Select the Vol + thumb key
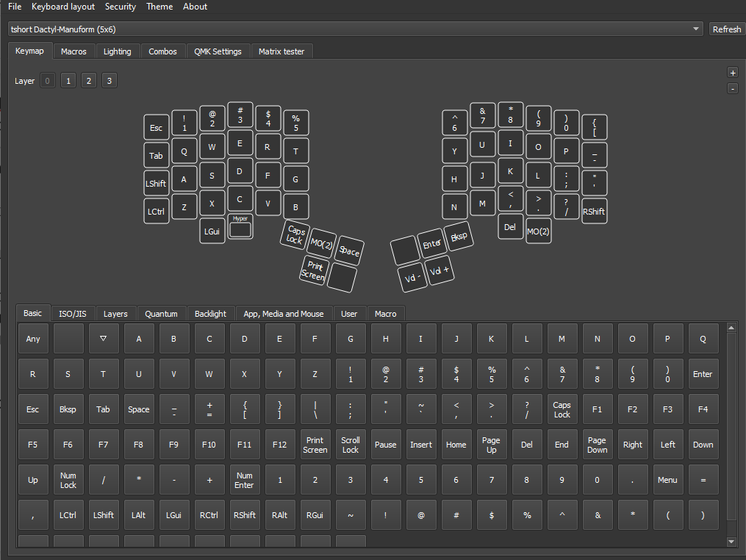The height and width of the screenshot is (560, 746). [439, 270]
